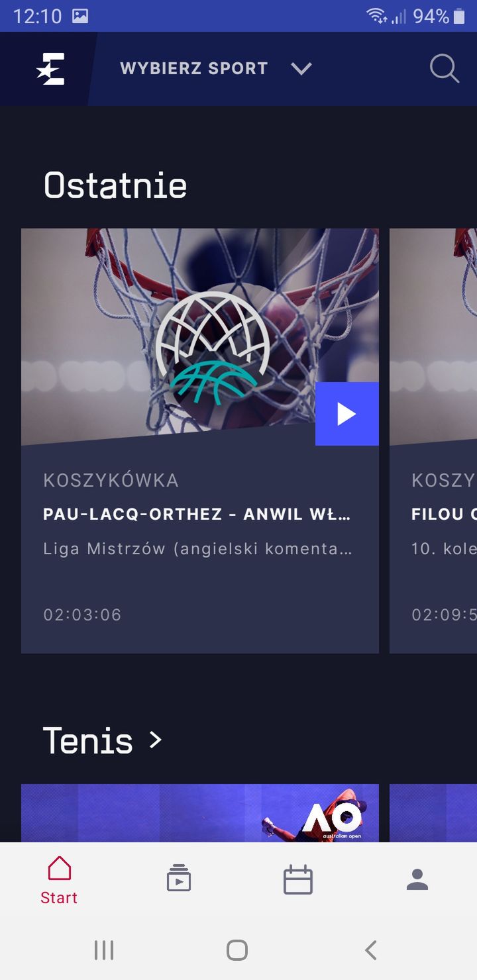Expand the Wybierz Sport dropdown arrow

[301, 69]
